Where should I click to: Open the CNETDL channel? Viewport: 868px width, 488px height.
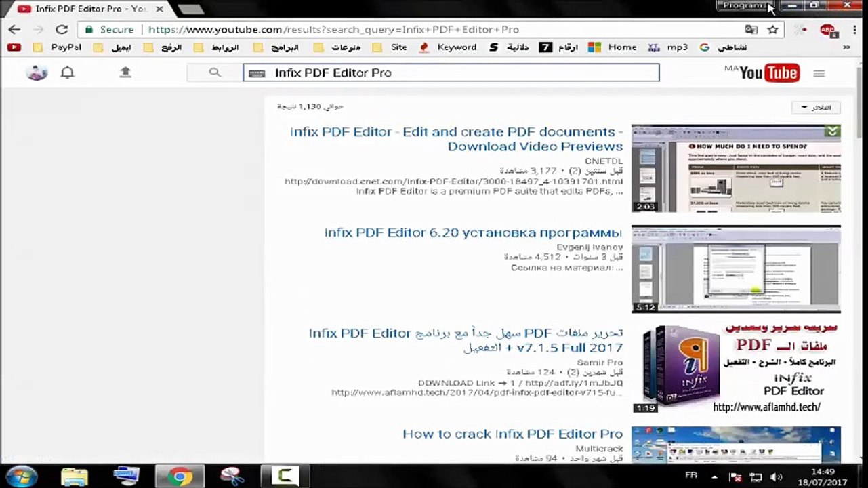(x=604, y=161)
